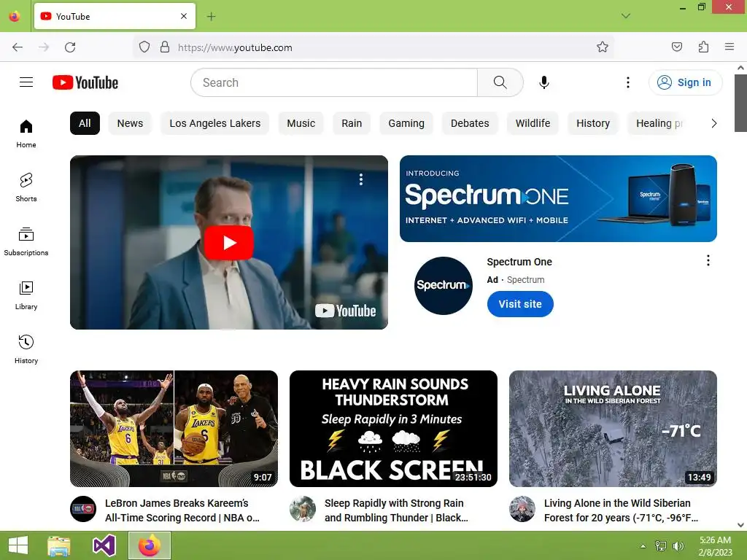Select the News filter chip
747x560 pixels.
[x=130, y=123]
